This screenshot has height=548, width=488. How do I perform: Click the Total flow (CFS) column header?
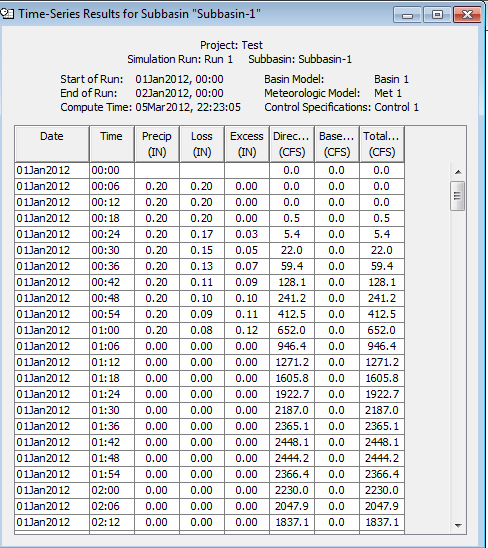[x=382, y=144]
